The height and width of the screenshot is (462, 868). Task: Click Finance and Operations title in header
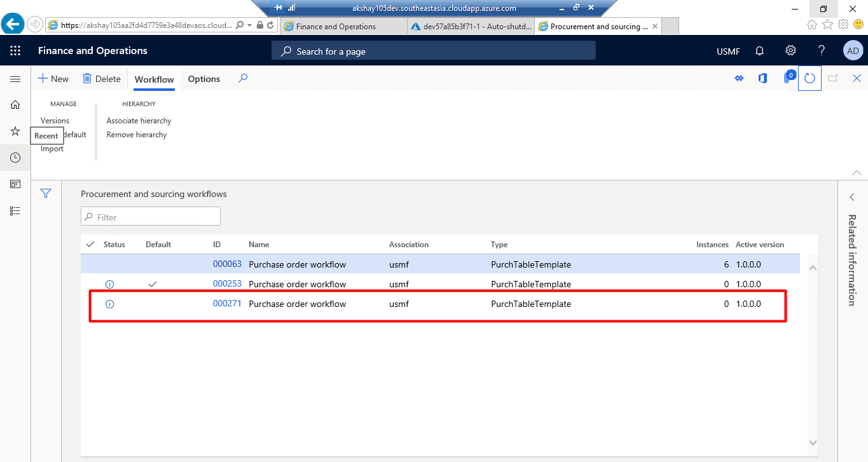93,51
